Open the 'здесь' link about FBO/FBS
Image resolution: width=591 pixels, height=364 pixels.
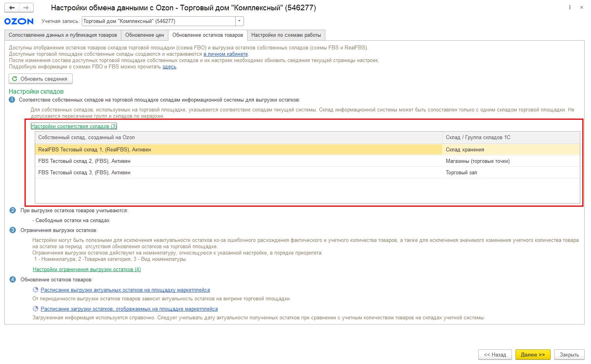[169, 67]
